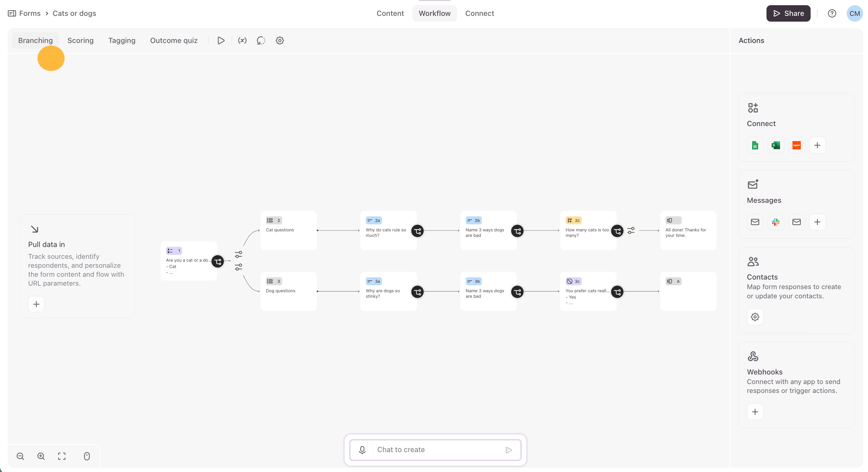Switch to the Scoring tab
Viewport: 868px width, 472px height.
(x=80, y=40)
